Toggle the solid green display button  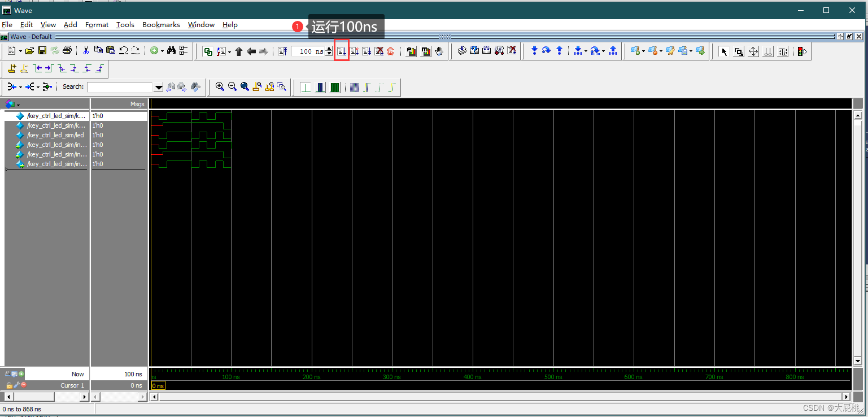click(x=335, y=88)
